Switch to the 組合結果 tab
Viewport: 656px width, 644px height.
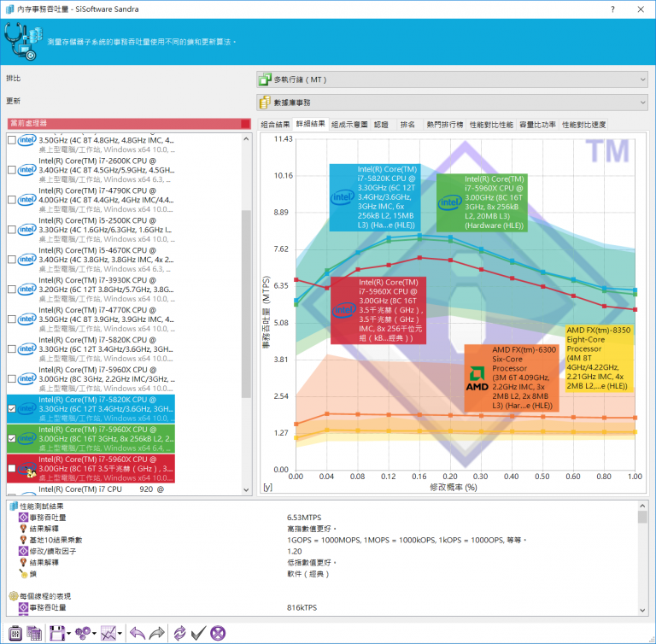click(x=275, y=125)
